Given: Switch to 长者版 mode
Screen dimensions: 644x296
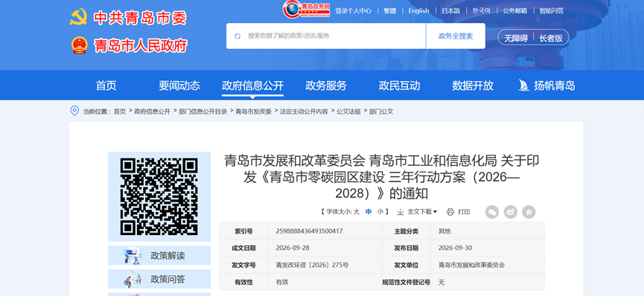Looking at the screenshot, I should 551,38.
